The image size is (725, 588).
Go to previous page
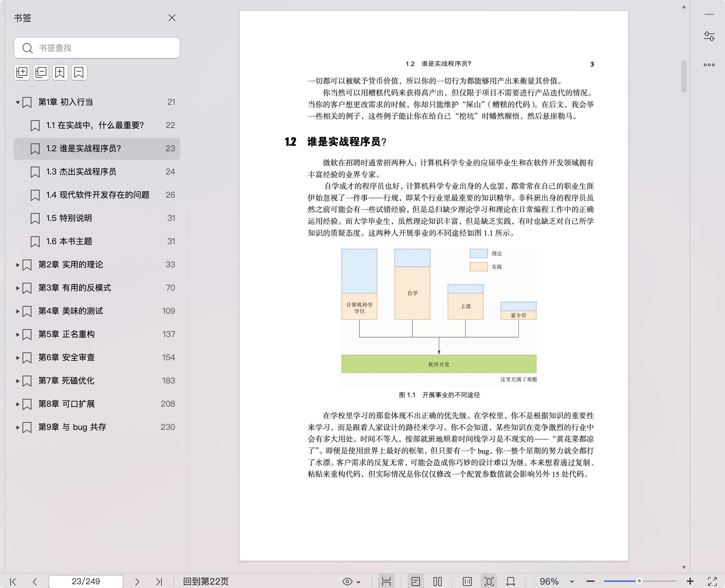pyautogui.click(x=34, y=582)
